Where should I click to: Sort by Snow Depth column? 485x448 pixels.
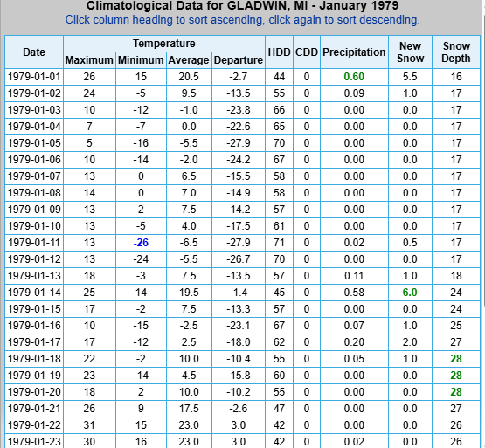pyautogui.click(x=456, y=52)
